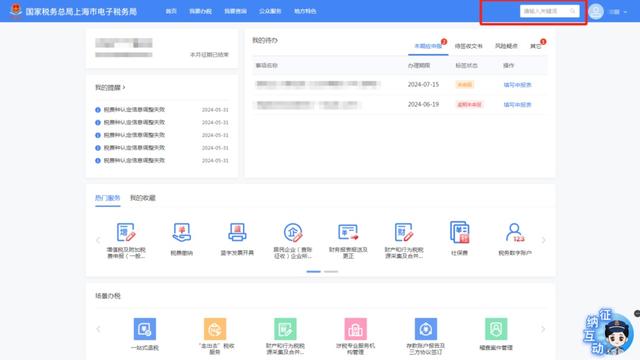The image size is (640, 360).
Task: Expand the user account dropdown arrow
Action: point(625,12)
